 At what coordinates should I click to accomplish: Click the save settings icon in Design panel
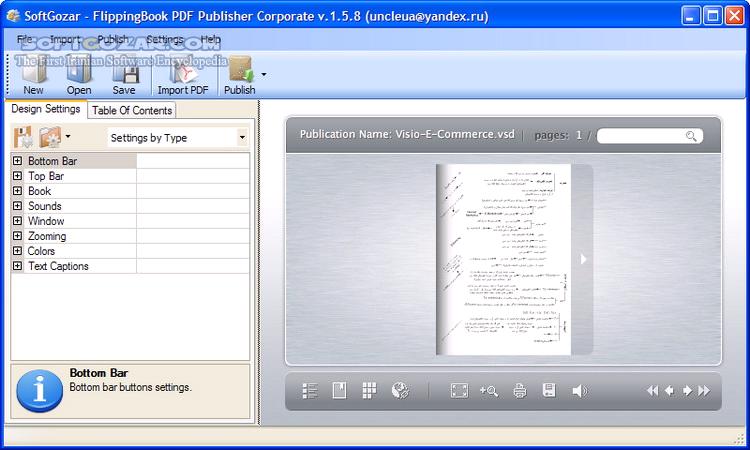(22, 137)
